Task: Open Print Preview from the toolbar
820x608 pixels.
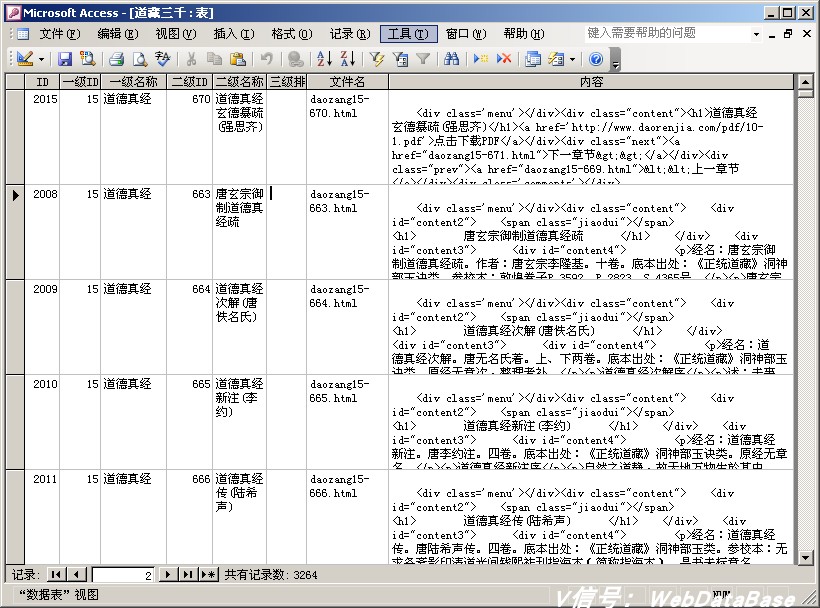Action: tap(139, 59)
